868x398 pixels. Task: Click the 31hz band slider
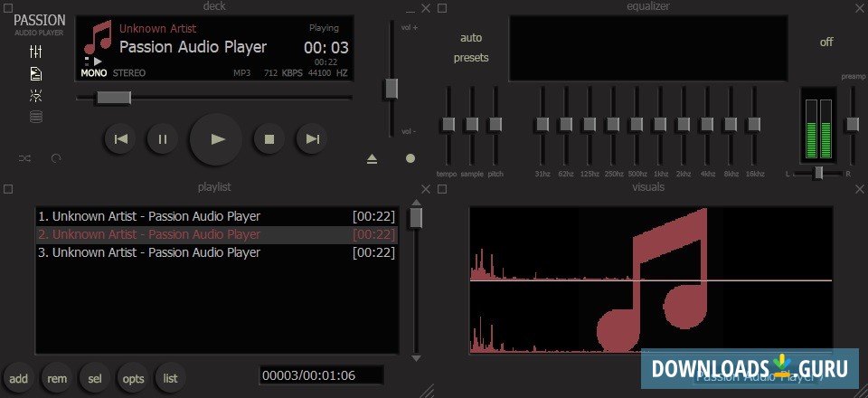542,125
